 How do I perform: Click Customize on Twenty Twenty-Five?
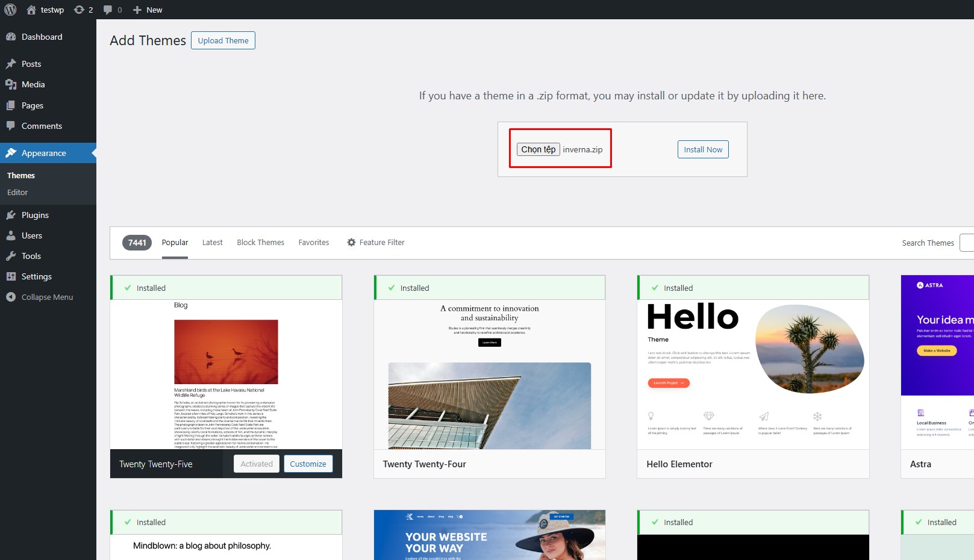(308, 464)
